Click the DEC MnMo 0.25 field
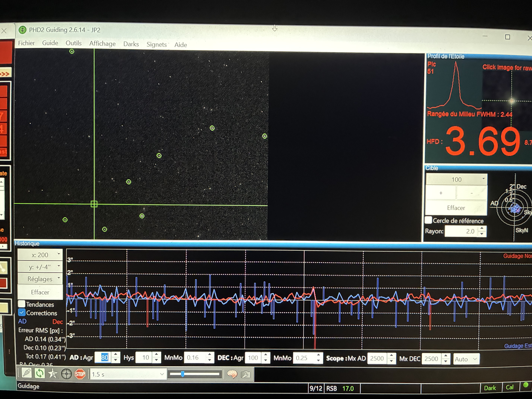532x399 pixels. 304,358
